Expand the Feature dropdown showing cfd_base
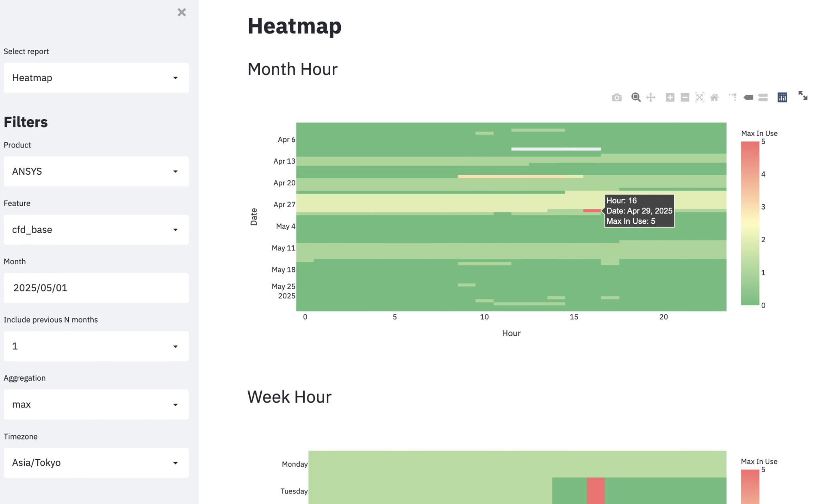 tap(96, 230)
